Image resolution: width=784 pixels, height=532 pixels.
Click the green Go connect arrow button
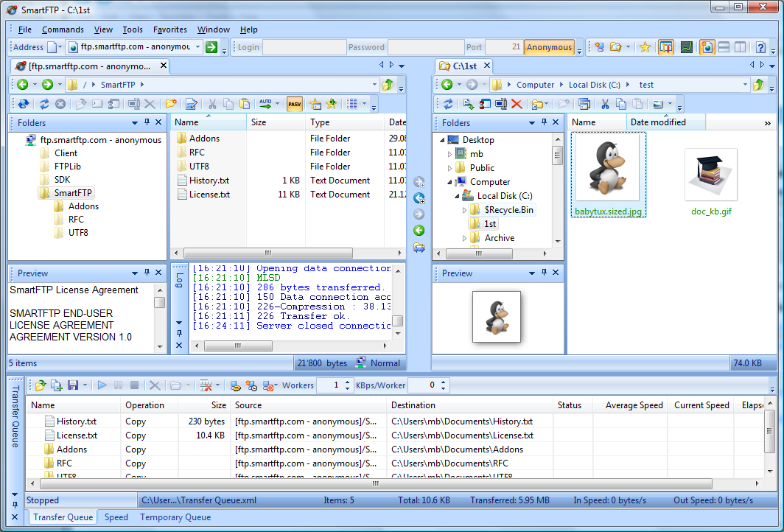211,47
